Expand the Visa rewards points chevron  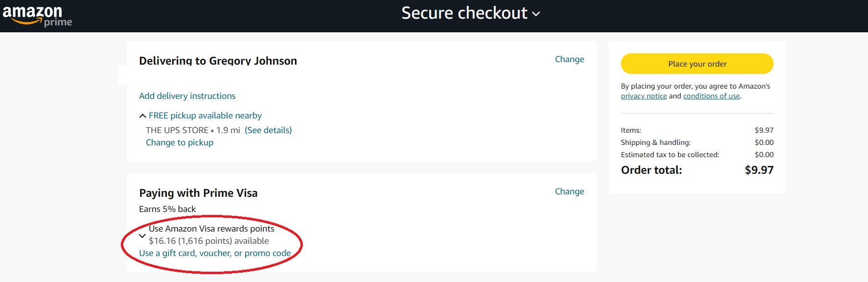(x=142, y=235)
